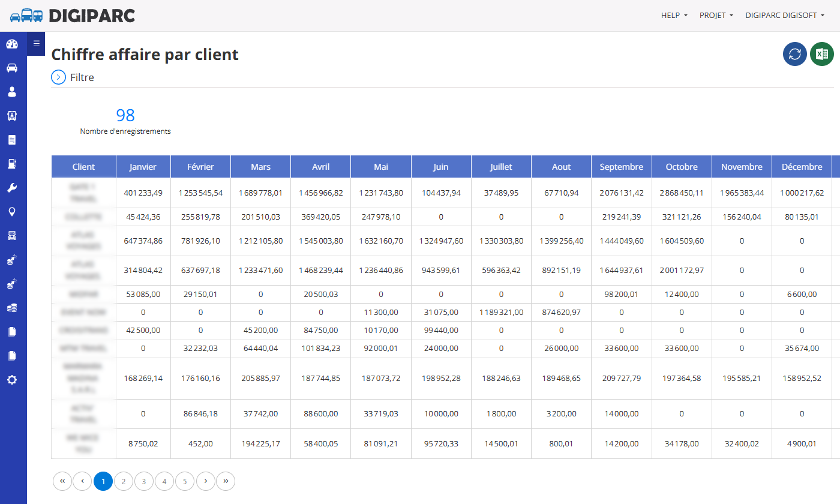Viewport: 840px width, 504px height.
Task: Sort by Février column header
Action: coord(200,167)
